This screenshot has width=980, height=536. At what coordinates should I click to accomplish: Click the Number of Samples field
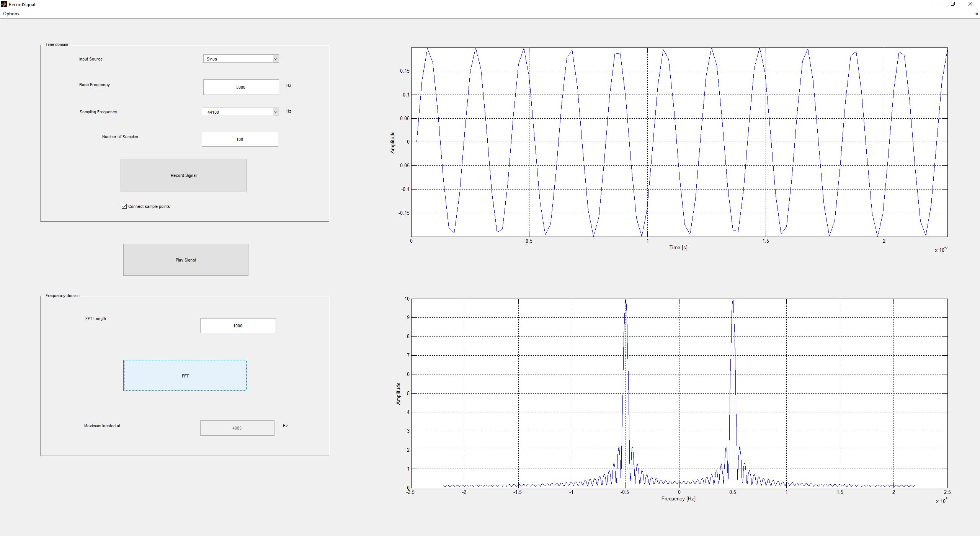coord(240,139)
